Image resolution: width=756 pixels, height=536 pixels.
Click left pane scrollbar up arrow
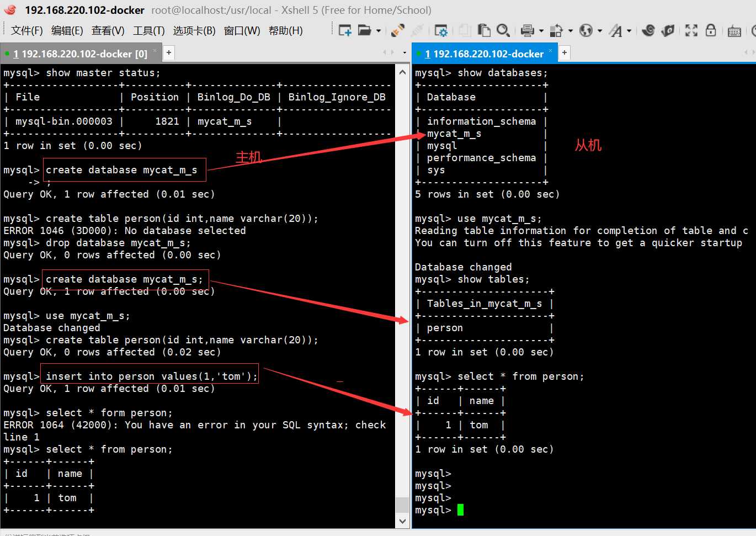pyautogui.click(x=402, y=72)
